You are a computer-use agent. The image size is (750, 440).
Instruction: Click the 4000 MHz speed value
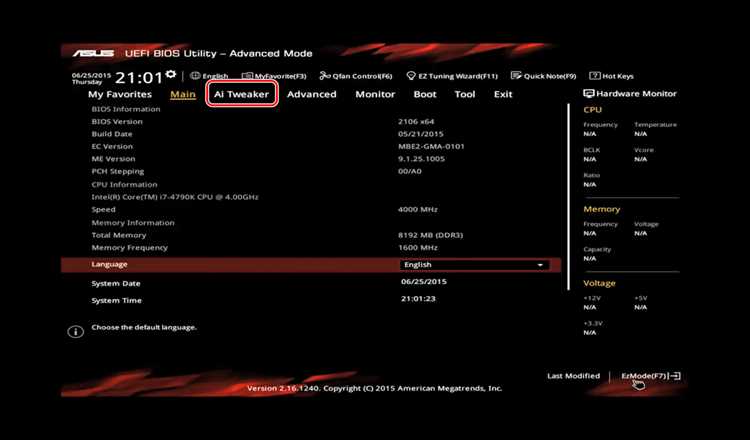click(418, 209)
